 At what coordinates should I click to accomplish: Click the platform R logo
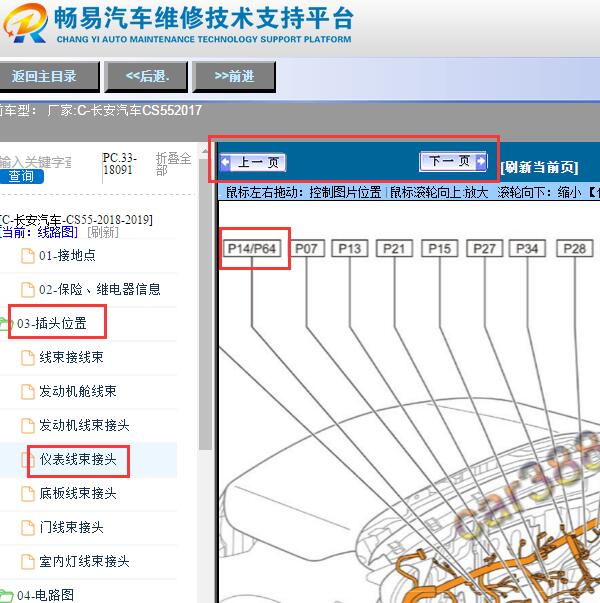pos(25,24)
